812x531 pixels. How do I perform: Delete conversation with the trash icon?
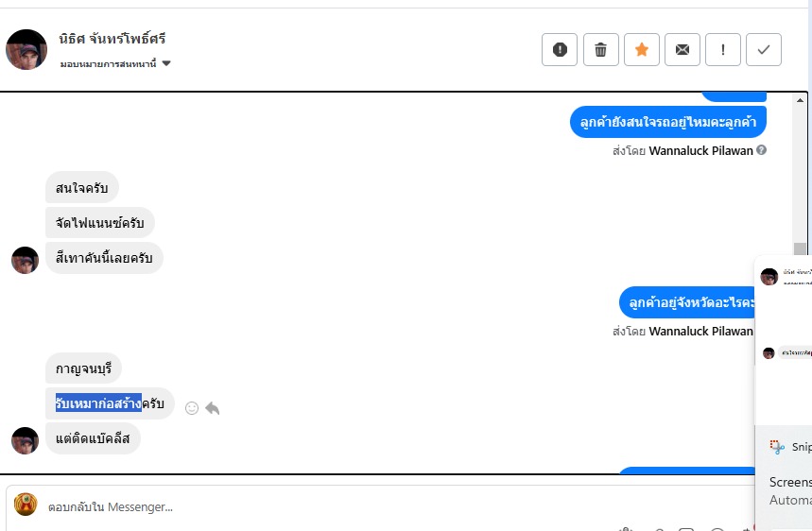[600, 50]
